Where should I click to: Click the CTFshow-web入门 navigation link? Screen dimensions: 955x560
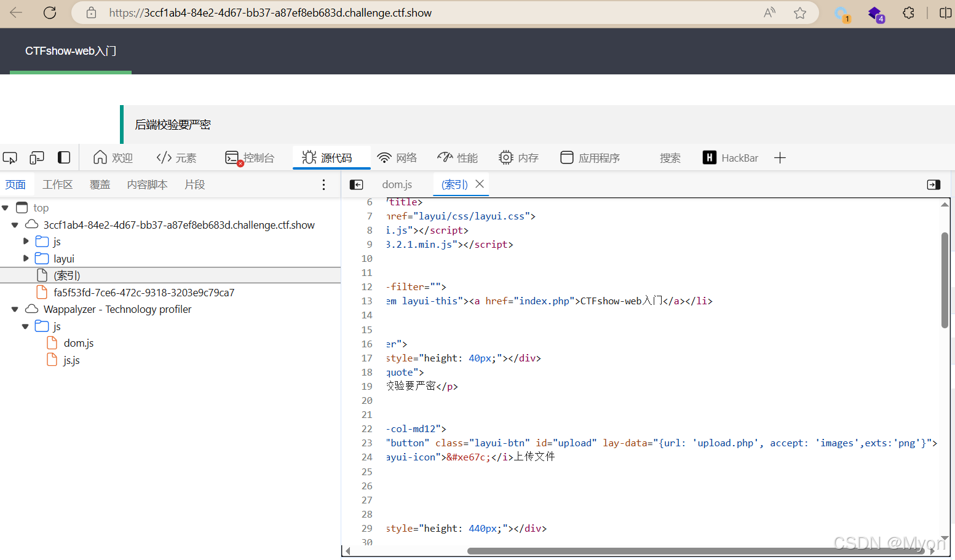point(71,51)
